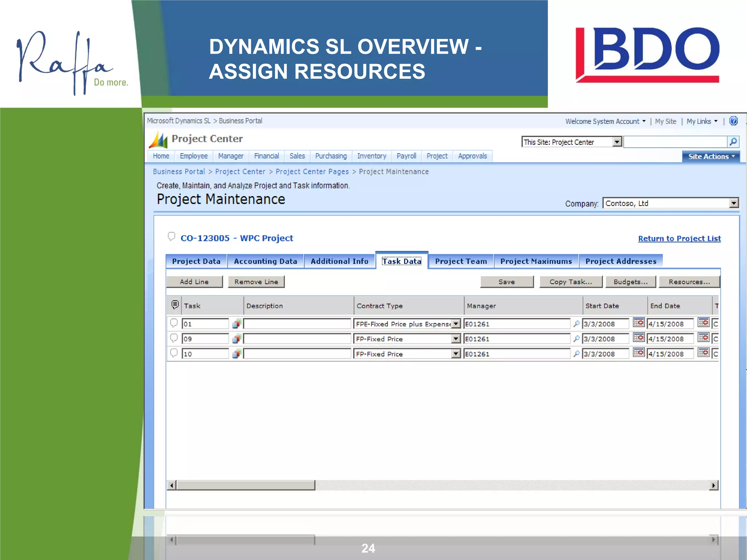Click the Business Portal breadcrumb link

pyautogui.click(x=179, y=172)
